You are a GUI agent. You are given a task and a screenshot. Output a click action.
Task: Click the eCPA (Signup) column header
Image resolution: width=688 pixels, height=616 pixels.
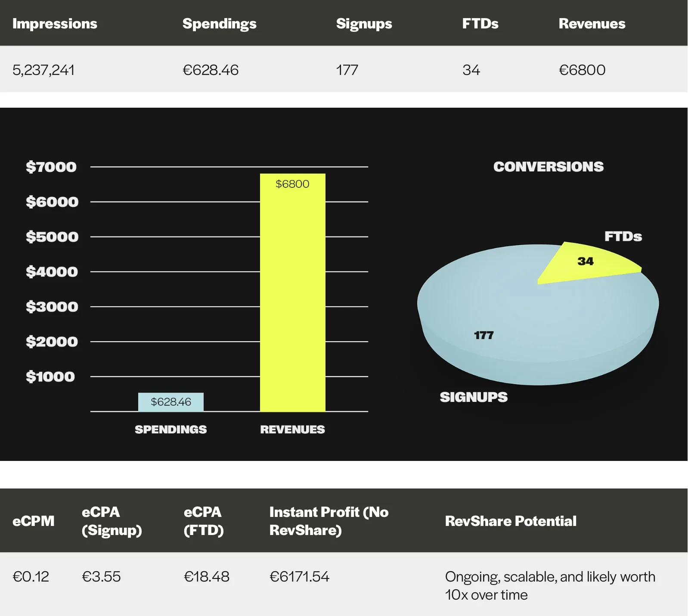coord(112,521)
